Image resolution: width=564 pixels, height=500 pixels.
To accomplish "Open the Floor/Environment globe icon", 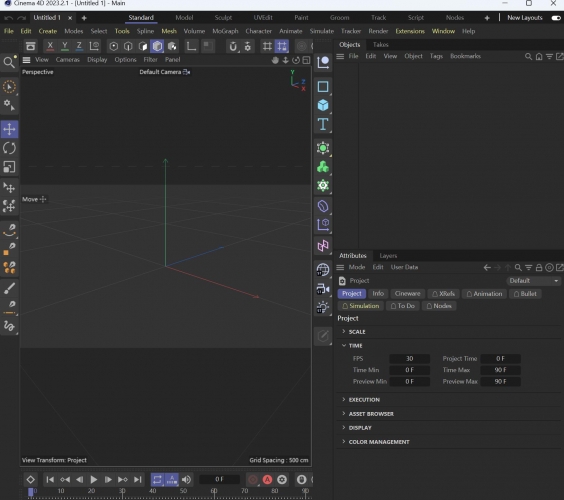I will [323, 269].
